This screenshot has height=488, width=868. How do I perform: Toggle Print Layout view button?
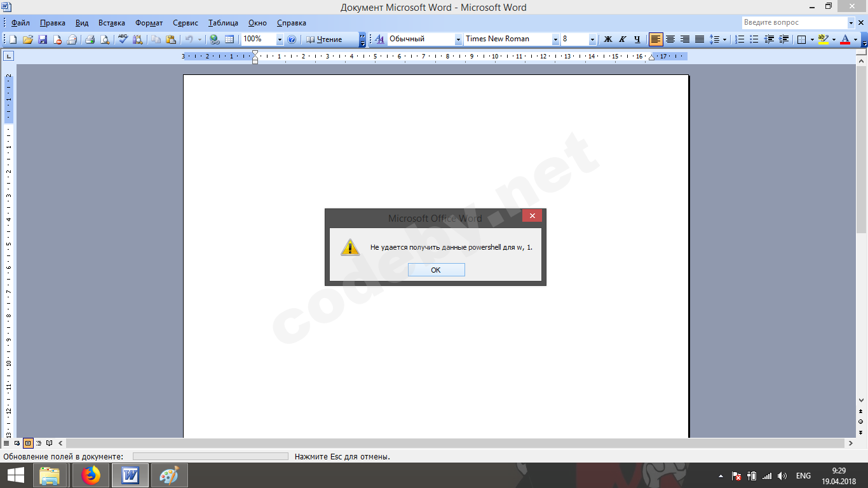[28, 443]
